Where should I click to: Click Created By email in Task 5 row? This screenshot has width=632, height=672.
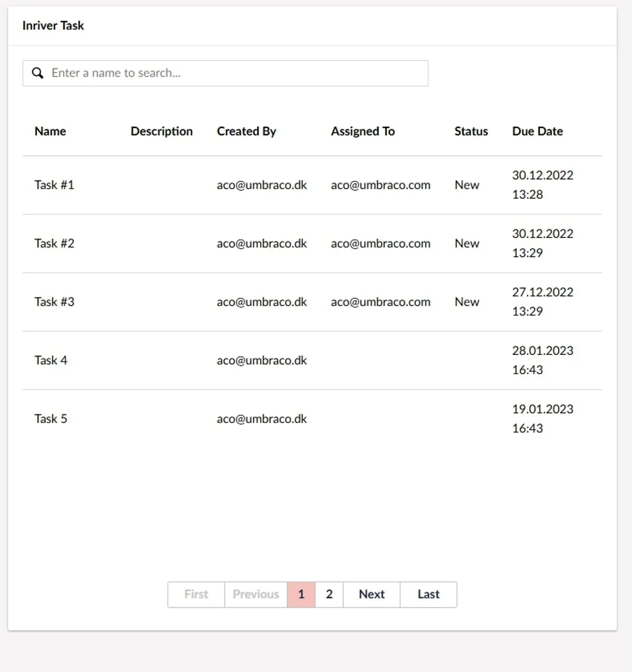tap(262, 419)
